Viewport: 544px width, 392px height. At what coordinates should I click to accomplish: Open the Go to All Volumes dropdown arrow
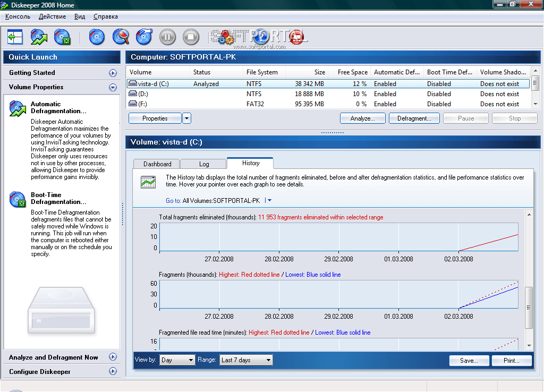(269, 201)
